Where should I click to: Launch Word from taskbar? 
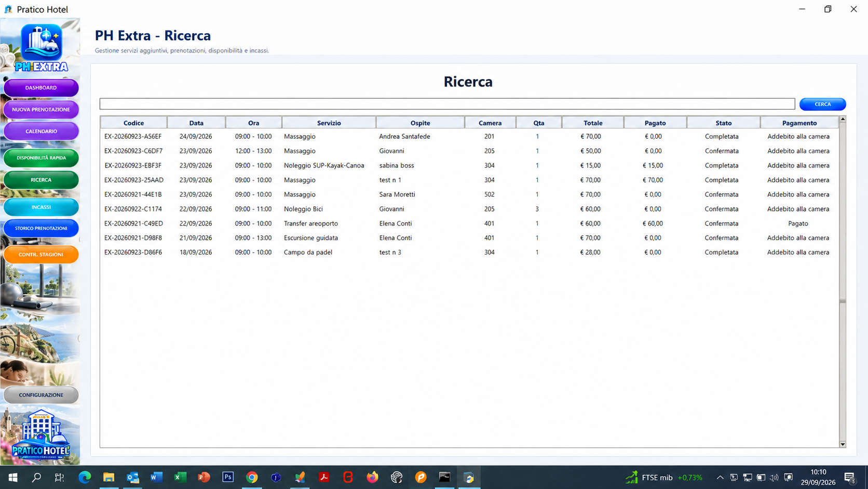(x=156, y=477)
